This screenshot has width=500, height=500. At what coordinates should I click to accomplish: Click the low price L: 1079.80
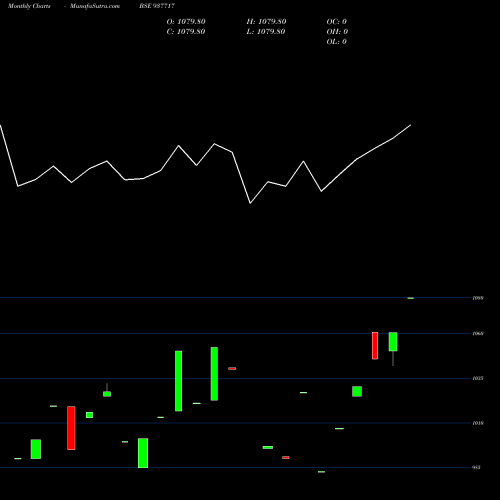(x=266, y=32)
